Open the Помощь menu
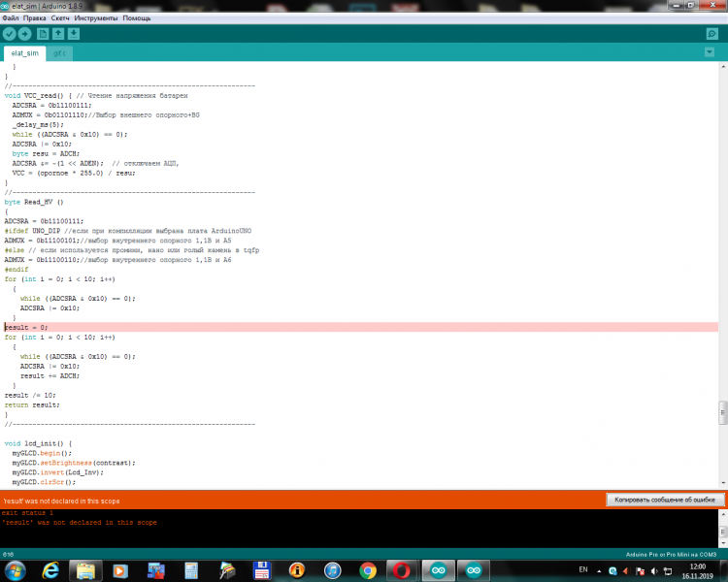728x582 pixels. (137, 18)
